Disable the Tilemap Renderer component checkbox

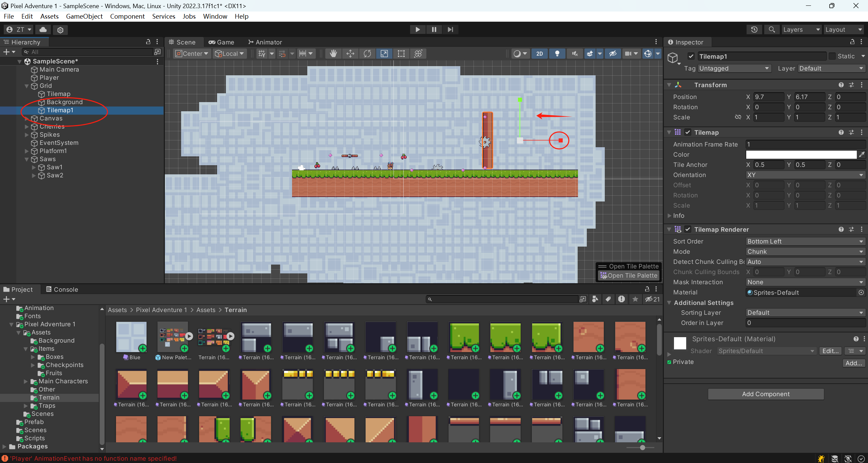pos(688,230)
